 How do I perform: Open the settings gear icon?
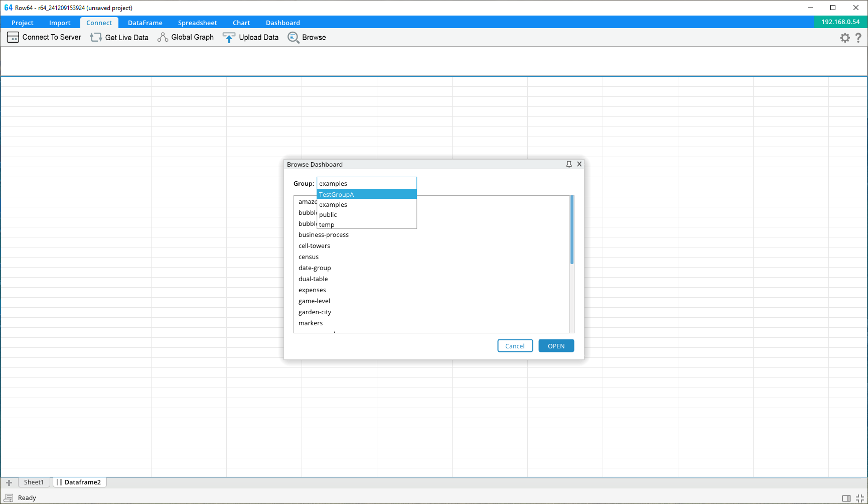(845, 38)
